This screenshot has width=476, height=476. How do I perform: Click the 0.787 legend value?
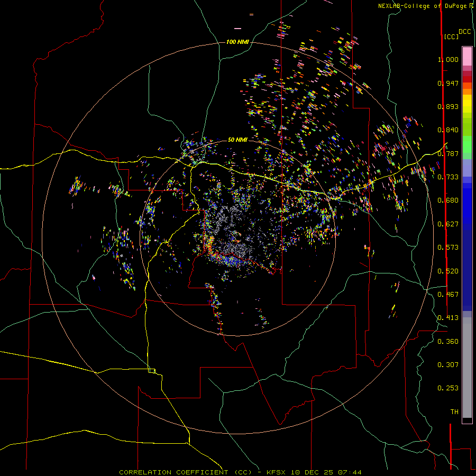[x=448, y=153]
